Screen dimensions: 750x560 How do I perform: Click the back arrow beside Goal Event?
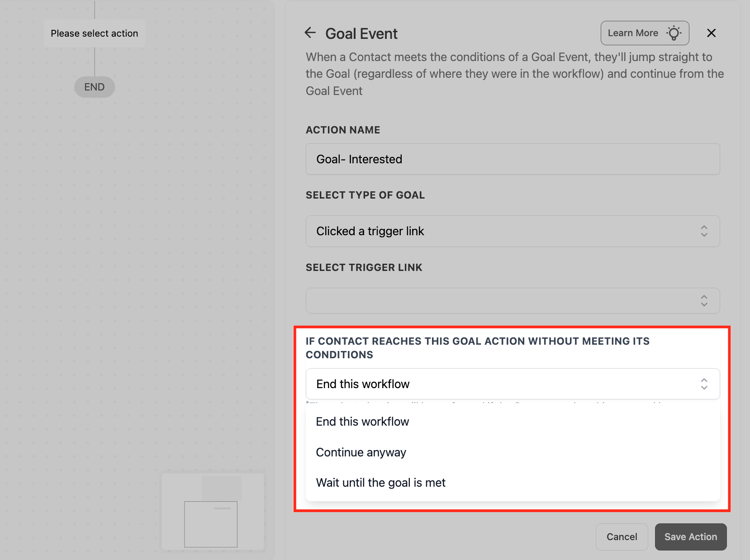pyautogui.click(x=310, y=33)
